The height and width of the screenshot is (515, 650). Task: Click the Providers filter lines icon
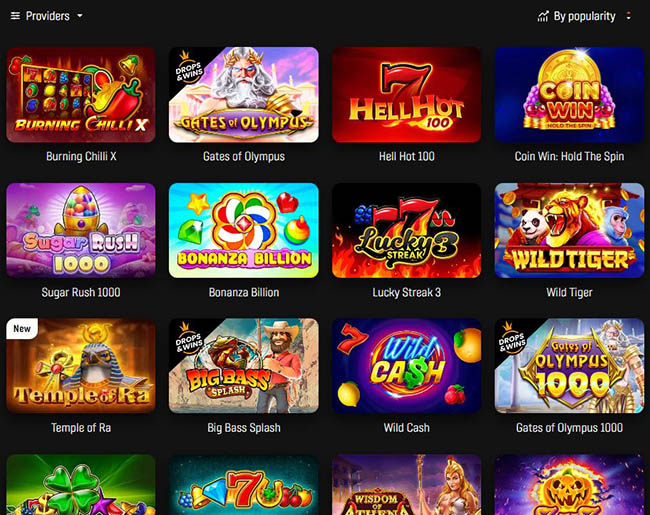tap(15, 16)
